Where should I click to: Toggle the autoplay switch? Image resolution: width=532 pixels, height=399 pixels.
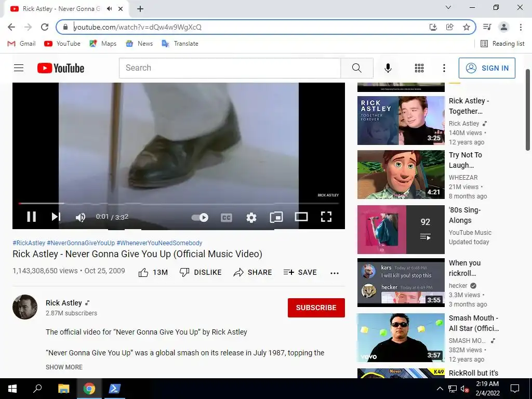(200, 217)
